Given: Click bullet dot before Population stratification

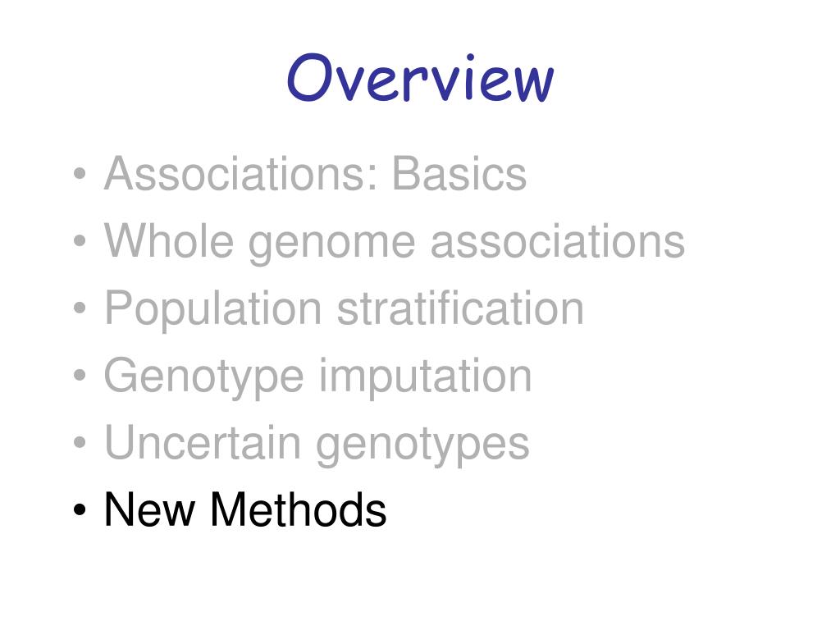Looking at the screenshot, I should tap(80, 308).
